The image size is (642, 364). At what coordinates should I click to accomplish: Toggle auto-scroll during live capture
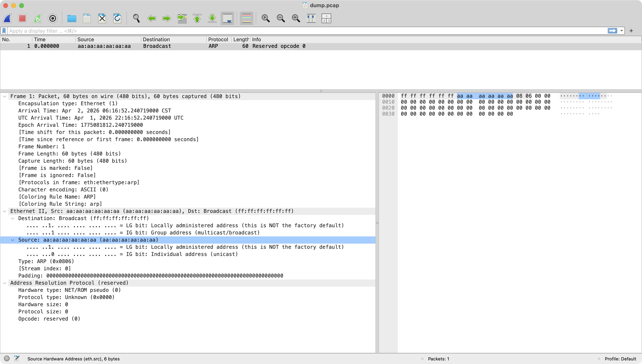pos(227,18)
